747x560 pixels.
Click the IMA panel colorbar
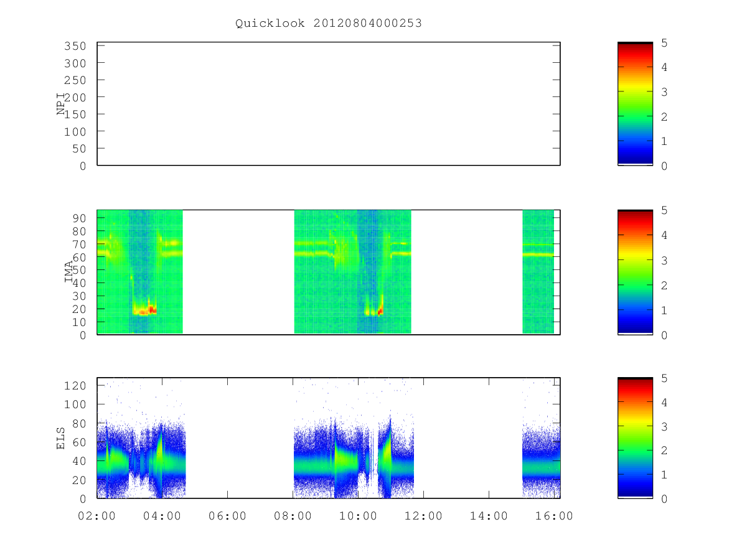tap(635, 272)
